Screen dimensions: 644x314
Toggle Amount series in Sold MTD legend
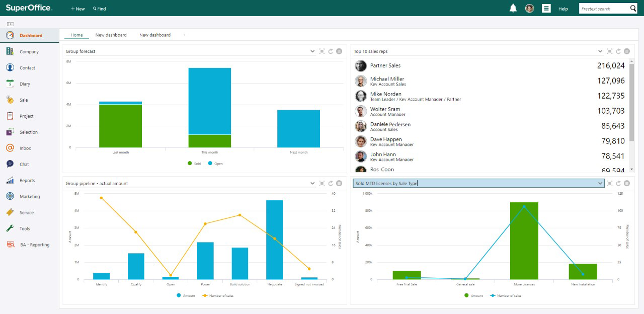473,295
